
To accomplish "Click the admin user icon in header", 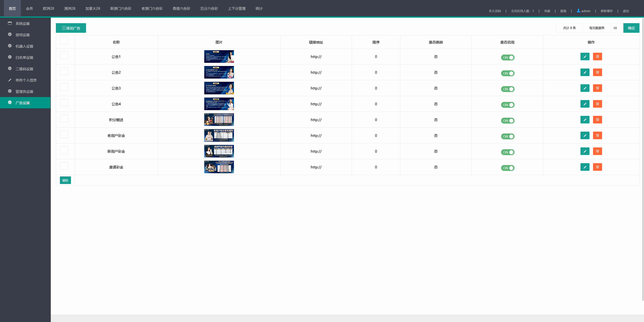I will click(x=578, y=11).
